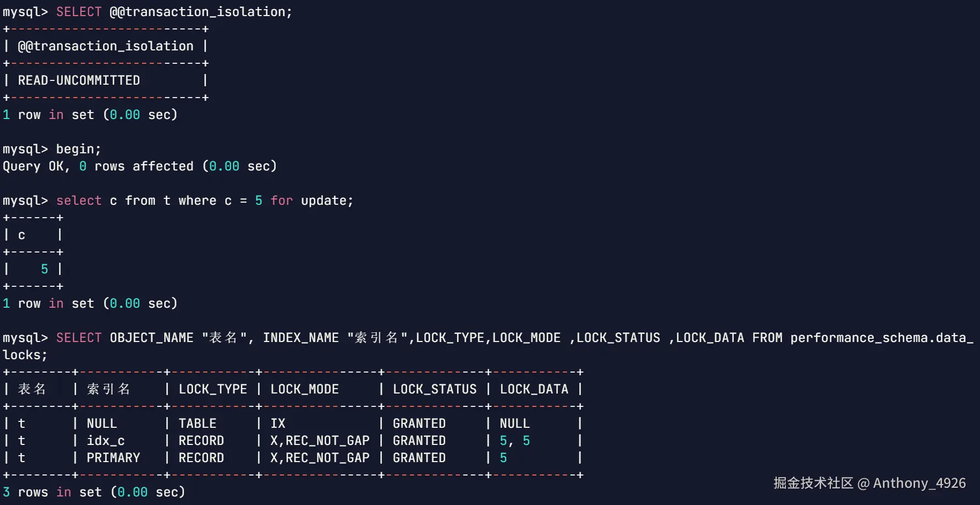Click the LOCK_STATUS column header in results
The width and height of the screenshot is (980, 505).
[434, 389]
